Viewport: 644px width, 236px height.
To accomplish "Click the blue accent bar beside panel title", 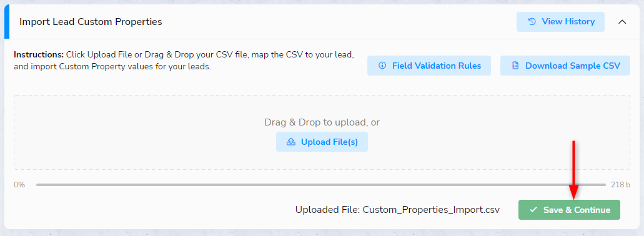I will point(7,22).
